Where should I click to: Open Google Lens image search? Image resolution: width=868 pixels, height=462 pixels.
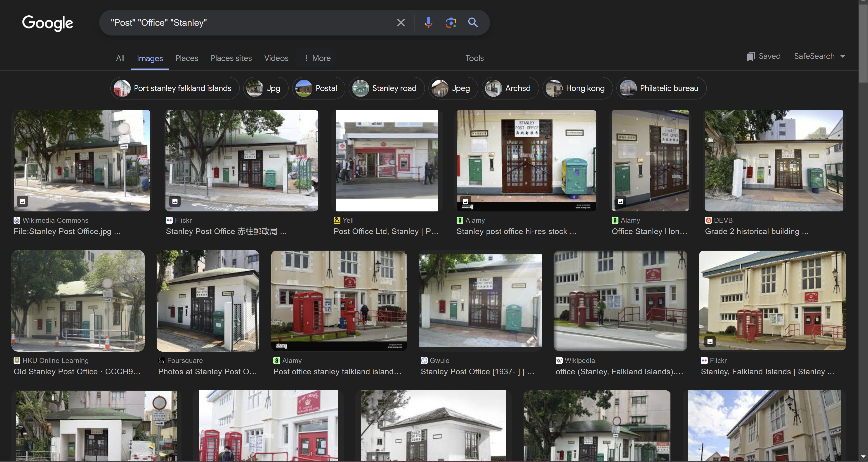pyautogui.click(x=451, y=23)
